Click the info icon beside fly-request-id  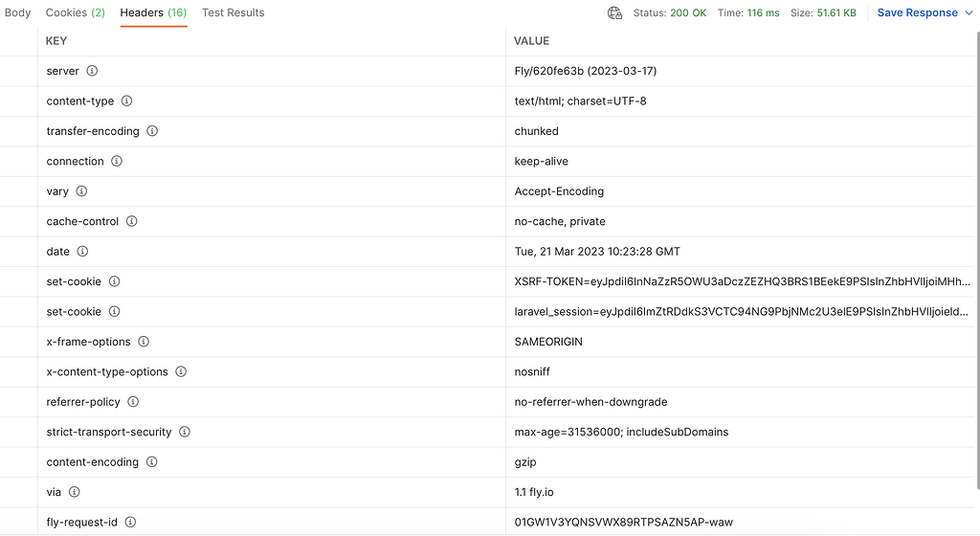coord(130,522)
